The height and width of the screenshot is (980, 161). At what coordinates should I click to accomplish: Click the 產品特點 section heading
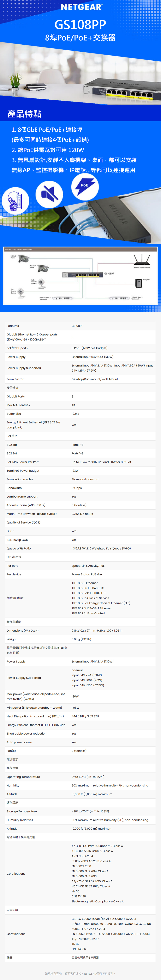point(24,114)
